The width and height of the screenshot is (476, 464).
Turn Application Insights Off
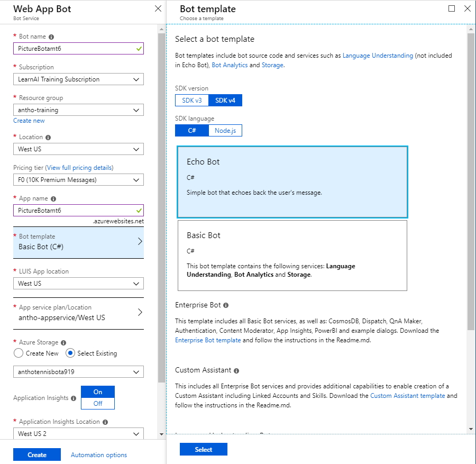click(97, 404)
